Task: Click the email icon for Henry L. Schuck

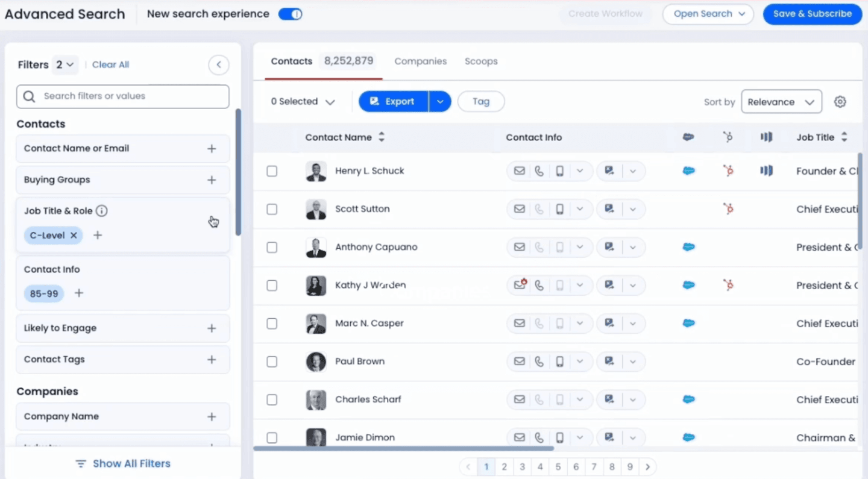Action: click(519, 171)
